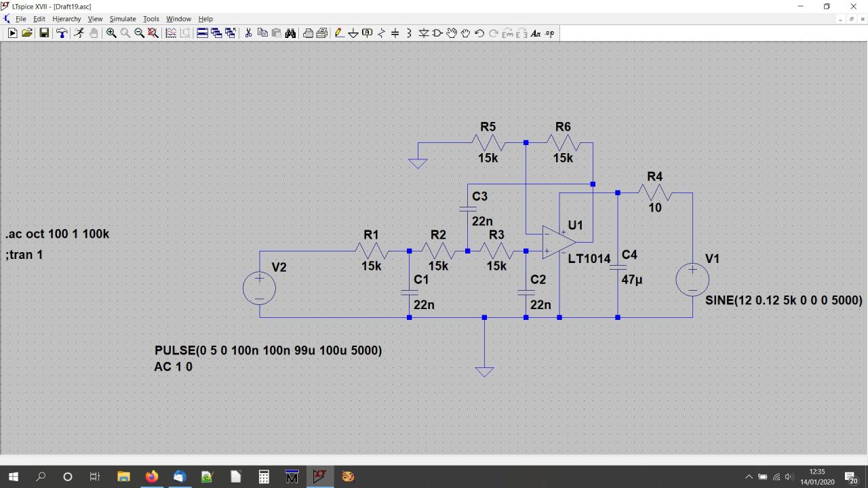Image resolution: width=868 pixels, height=488 pixels.
Task: Select the R6 resistor label
Action: pyautogui.click(x=563, y=127)
